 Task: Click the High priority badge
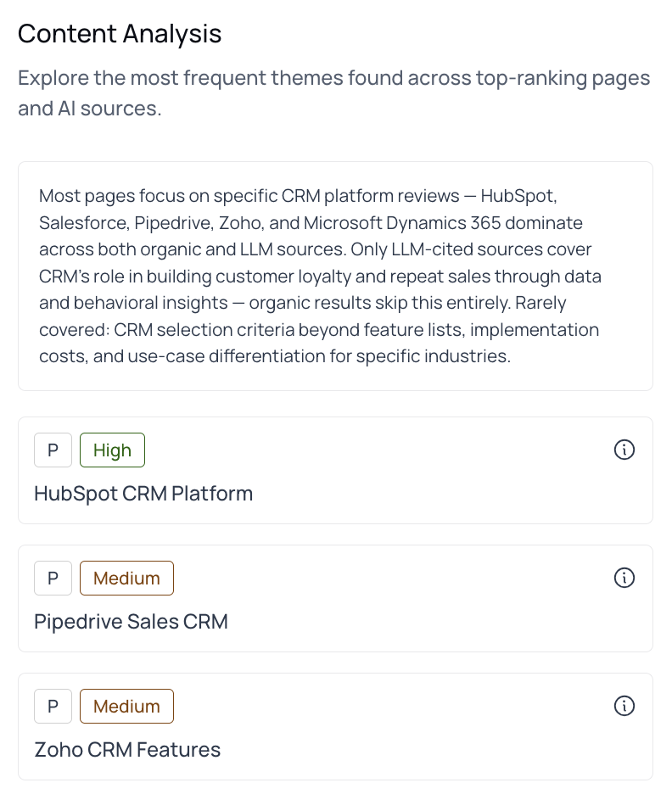click(x=112, y=450)
